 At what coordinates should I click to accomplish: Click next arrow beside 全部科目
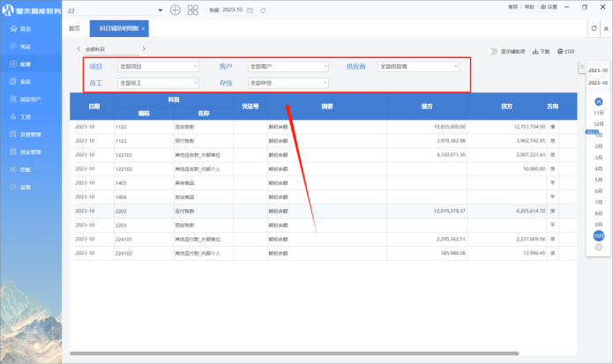point(144,49)
